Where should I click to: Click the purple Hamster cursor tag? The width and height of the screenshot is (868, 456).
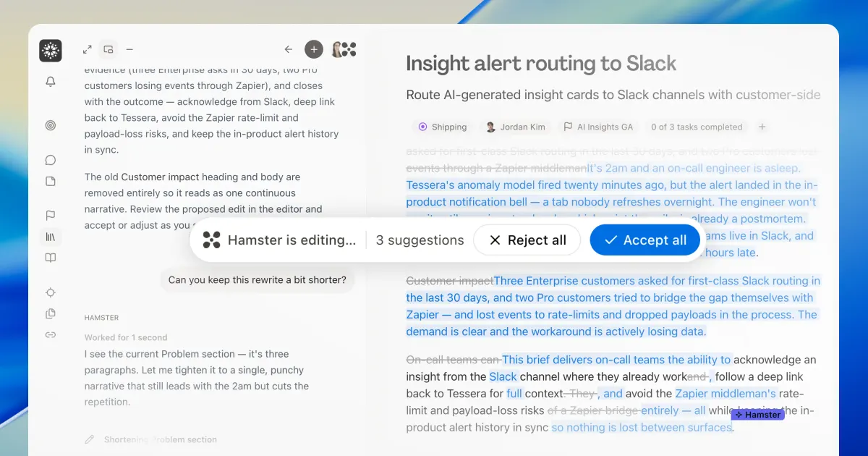point(757,415)
